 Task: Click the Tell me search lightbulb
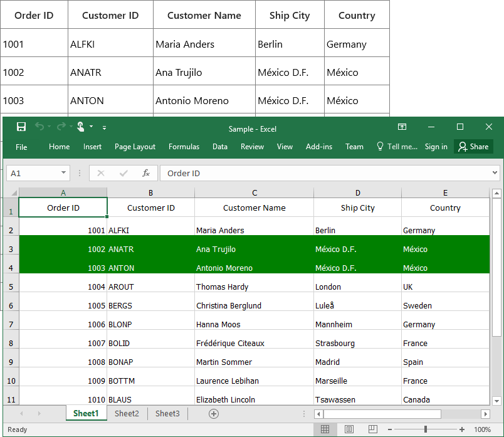pyautogui.click(x=380, y=146)
